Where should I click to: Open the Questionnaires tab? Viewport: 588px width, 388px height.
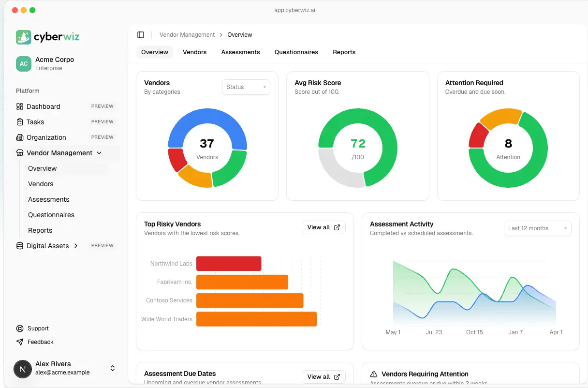point(296,52)
